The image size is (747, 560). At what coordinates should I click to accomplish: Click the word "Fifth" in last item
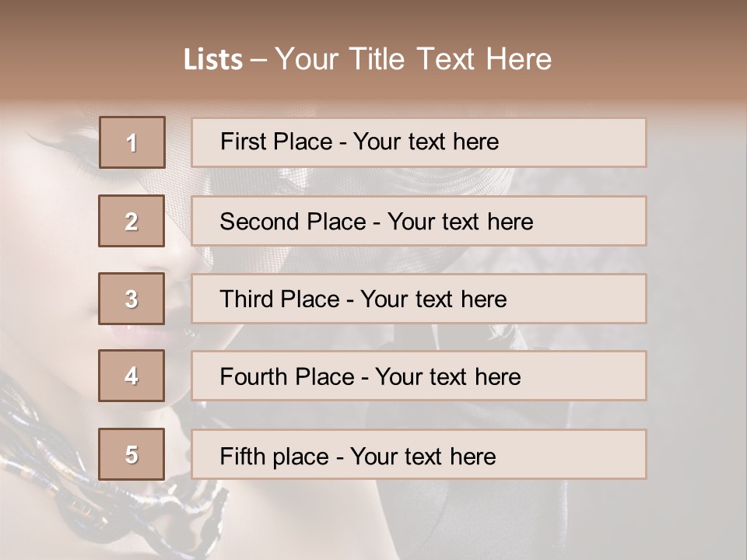coord(243,456)
